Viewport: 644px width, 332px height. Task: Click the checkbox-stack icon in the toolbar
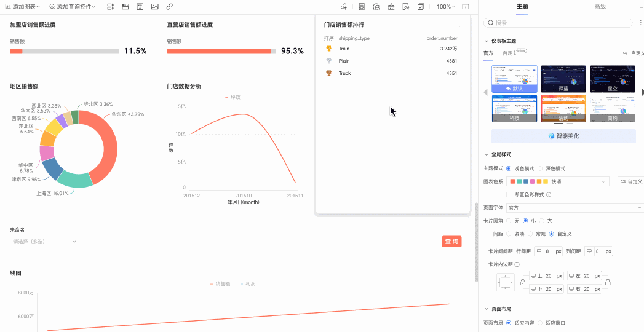point(421,7)
